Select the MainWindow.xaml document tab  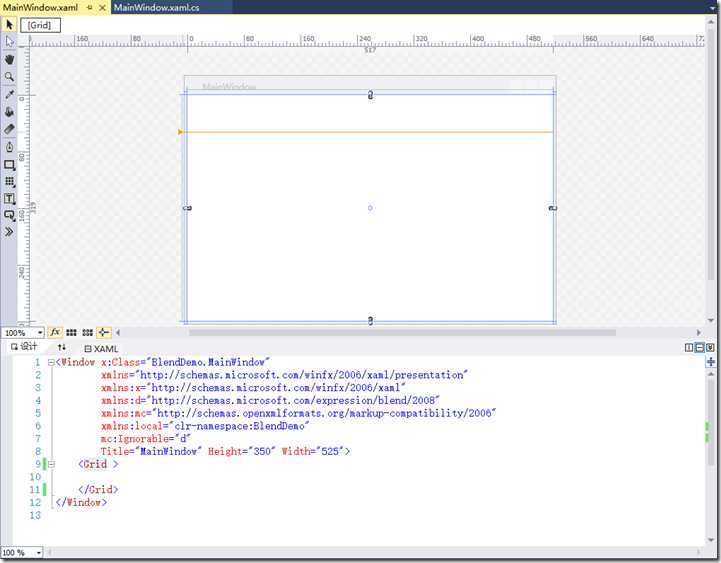click(40, 7)
